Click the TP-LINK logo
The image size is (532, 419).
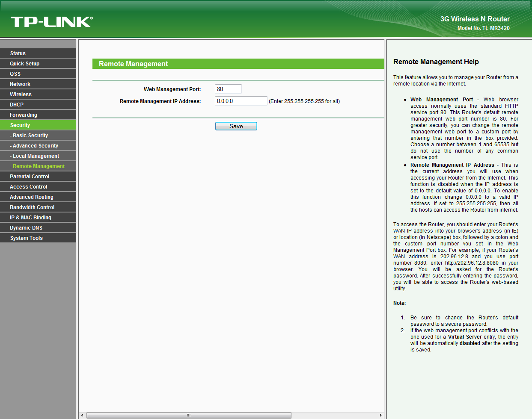click(51, 22)
